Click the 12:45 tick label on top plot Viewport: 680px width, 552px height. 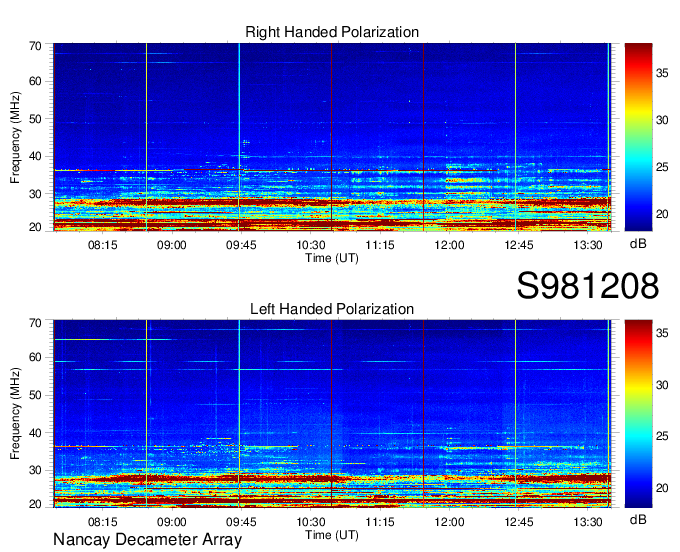tap(519, 245)
